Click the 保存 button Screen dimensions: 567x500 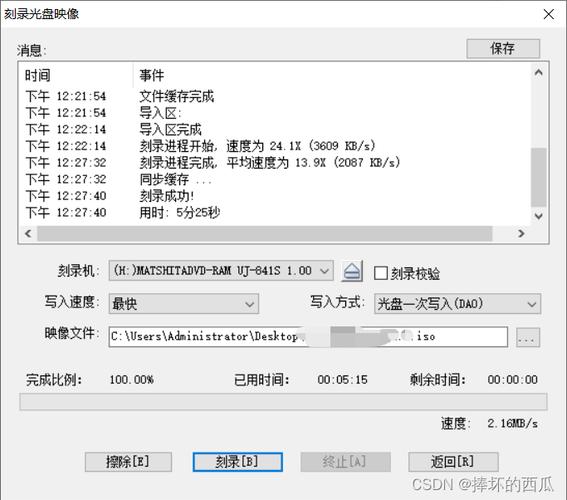point(503,48)
